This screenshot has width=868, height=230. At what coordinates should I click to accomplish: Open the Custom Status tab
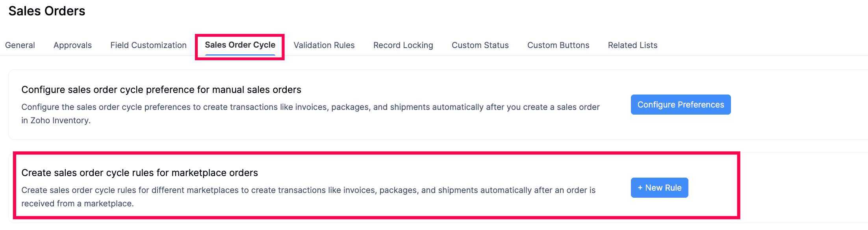(x=480, y=45)
